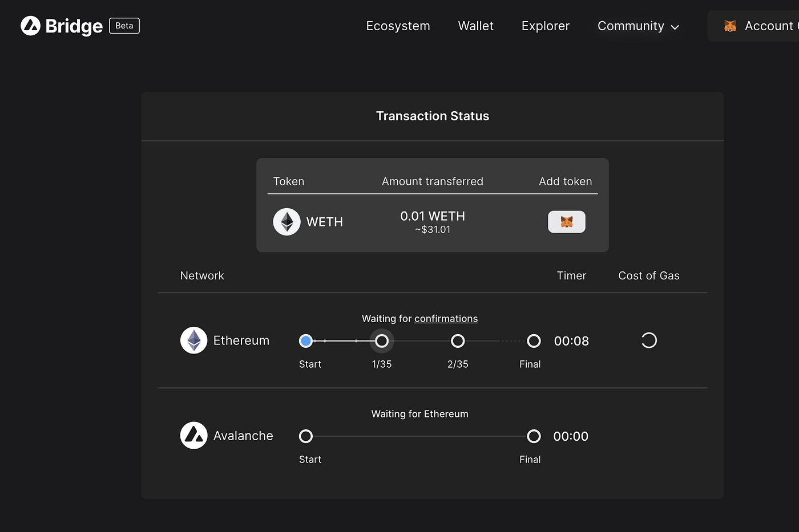Select the 1/35 confirmation marker
The height and width of the screenshot is (532, 799).
(382, 341)
